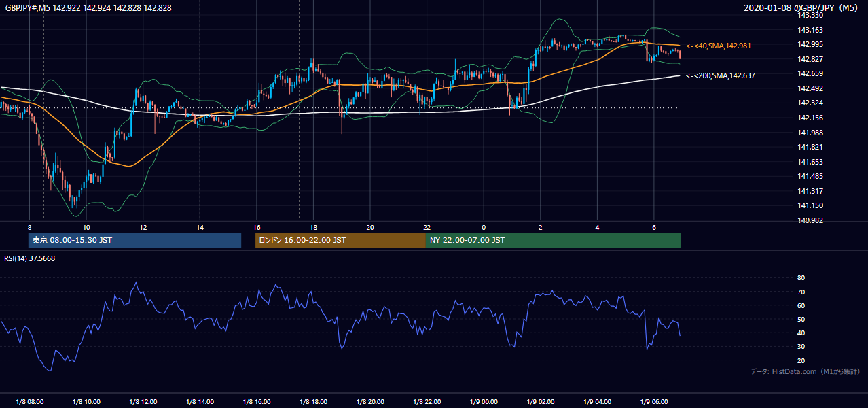Click the RSI 60 level label

coord(801,305)
